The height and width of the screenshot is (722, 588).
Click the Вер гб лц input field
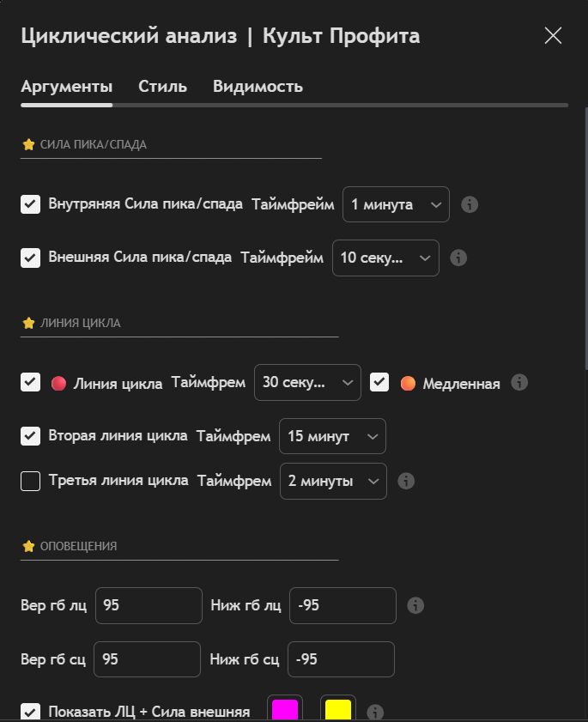click(x=149, y=605)
